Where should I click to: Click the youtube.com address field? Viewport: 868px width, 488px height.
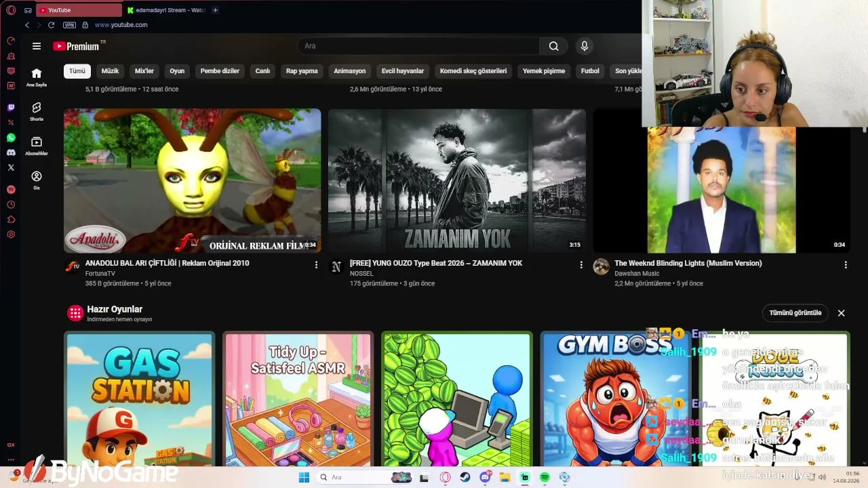pos(121,25)
